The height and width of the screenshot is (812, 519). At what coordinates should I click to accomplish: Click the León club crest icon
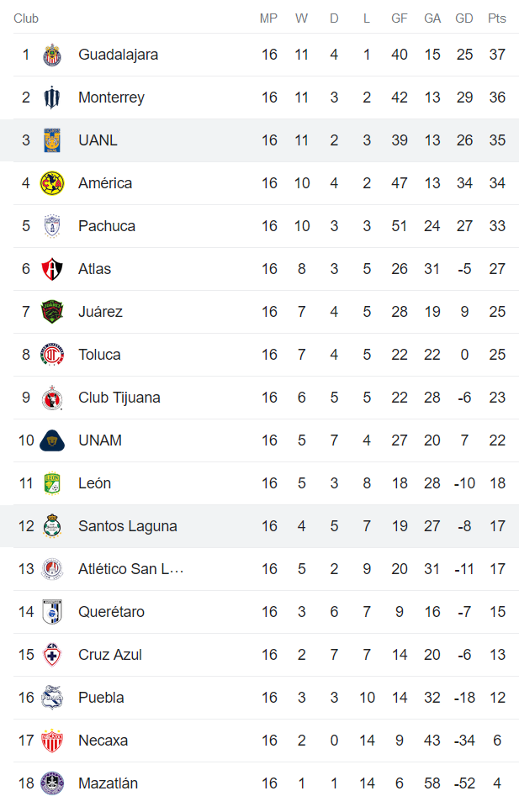coord(52,483)
